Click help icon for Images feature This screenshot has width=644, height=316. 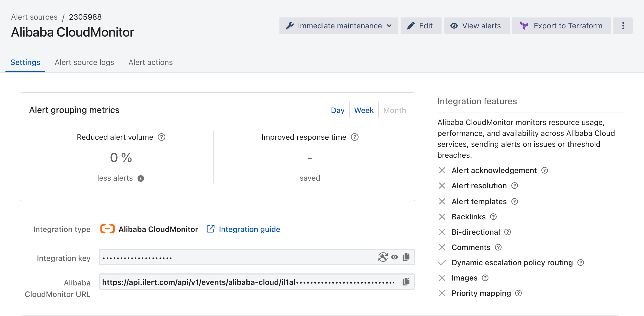tap(485, 278)
